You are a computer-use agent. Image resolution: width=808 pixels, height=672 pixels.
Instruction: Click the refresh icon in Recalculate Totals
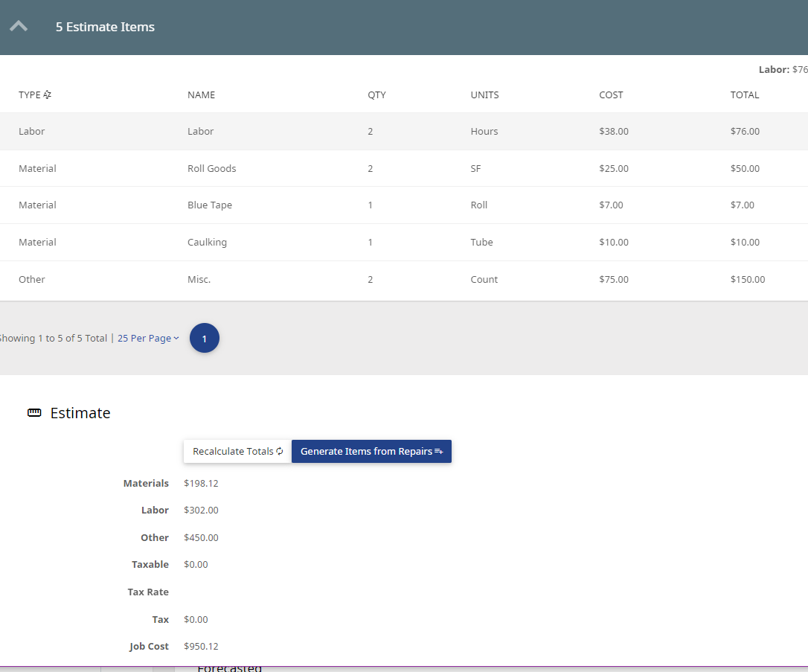pos(280,451)
